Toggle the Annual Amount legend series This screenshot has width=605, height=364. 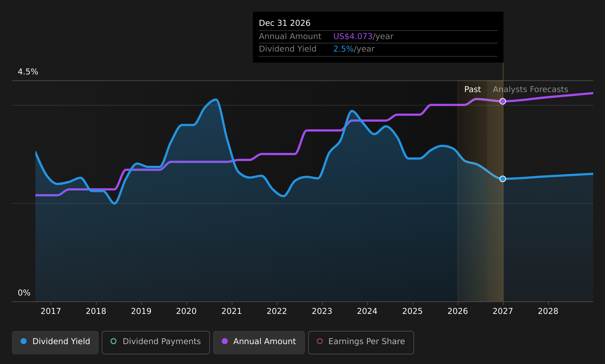pyautogui.click(x=259, y=342)
